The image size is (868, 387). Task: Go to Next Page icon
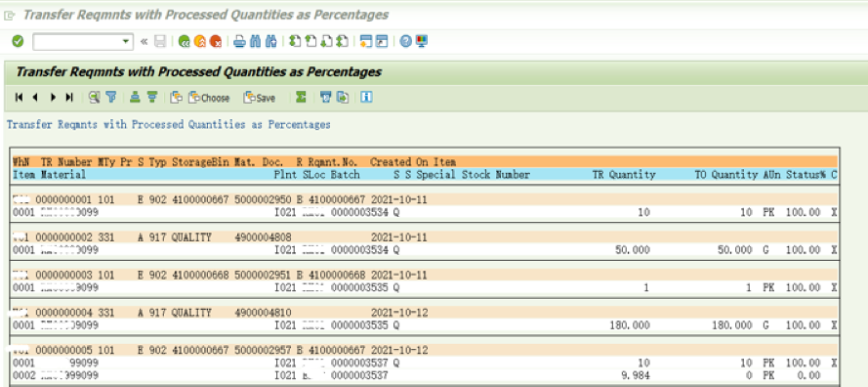click(x=327, y=42)
